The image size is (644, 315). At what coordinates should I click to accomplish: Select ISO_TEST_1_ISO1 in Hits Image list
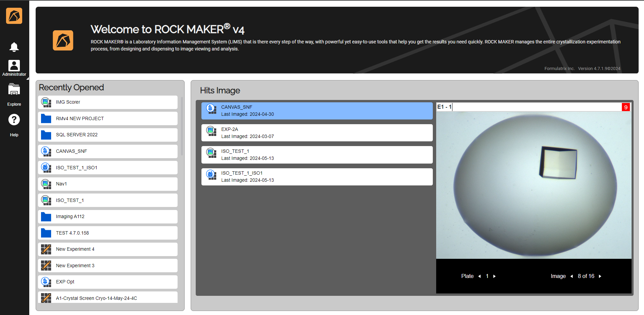coord(317,177)
